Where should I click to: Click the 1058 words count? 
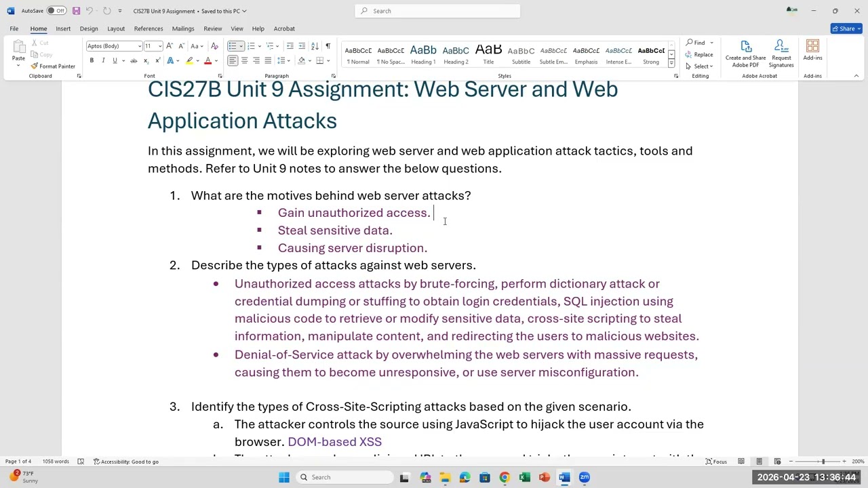[x=56, y=462]
